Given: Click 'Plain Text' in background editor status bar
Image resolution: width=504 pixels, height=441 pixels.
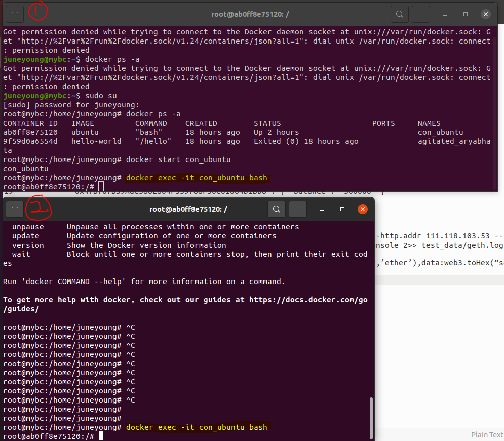Looking at the screenshot, I should [487, 435].
